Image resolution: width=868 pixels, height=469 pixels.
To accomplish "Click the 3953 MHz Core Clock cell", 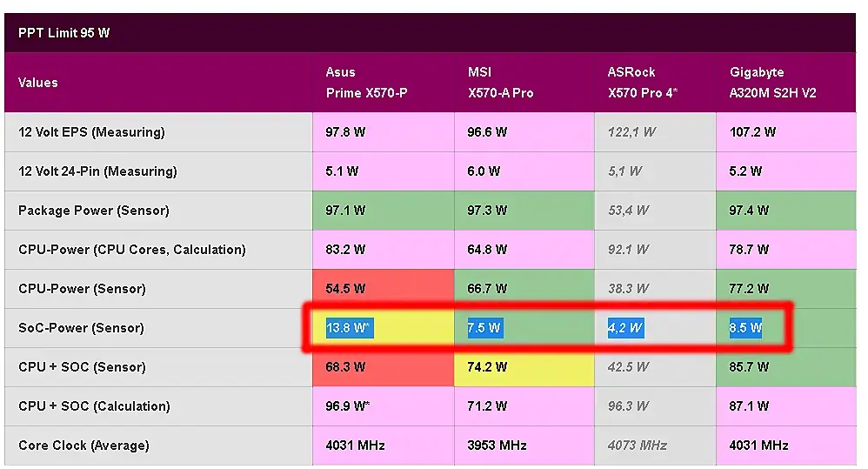I will coord(497,446).
